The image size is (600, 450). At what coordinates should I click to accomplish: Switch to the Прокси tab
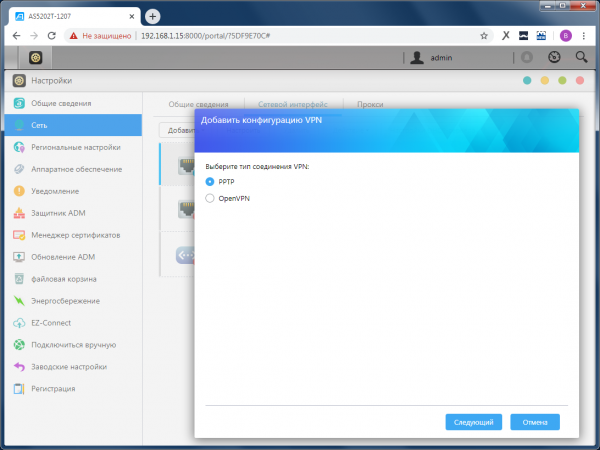[x=370, y=103]
